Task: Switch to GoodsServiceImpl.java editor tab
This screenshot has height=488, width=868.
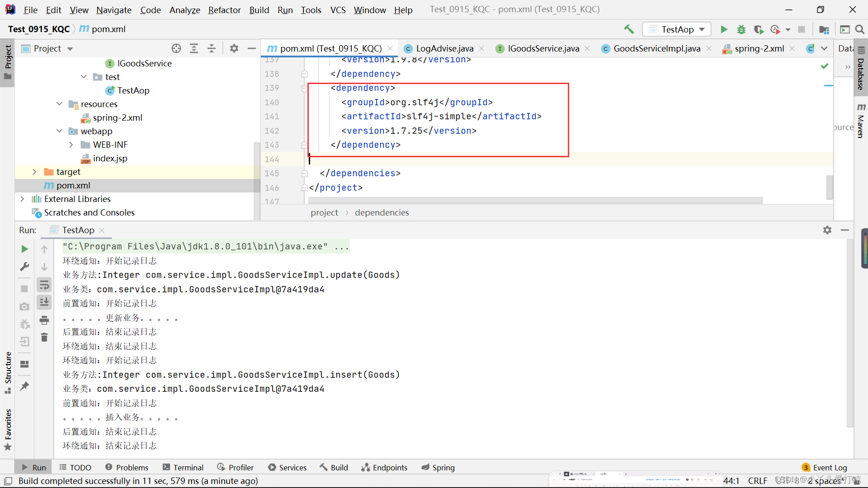Action: pos(656,48)
